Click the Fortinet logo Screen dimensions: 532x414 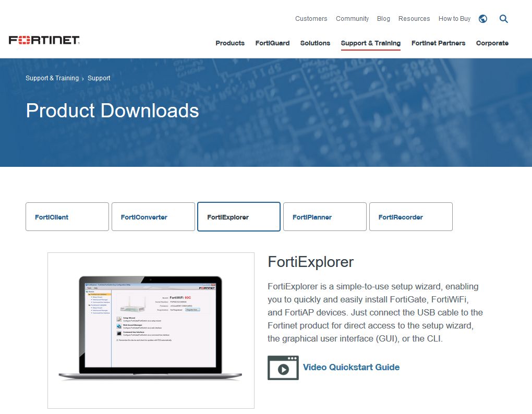pos(44,40)
